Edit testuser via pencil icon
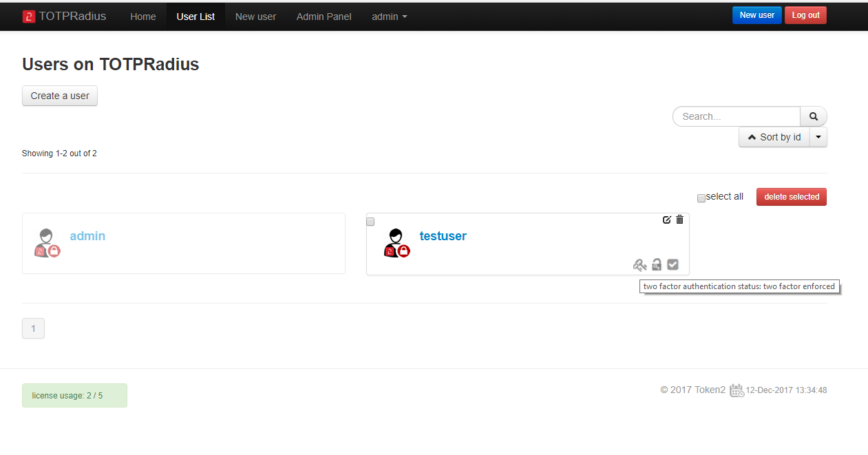 pyautogui.click(x=666, y=220)
